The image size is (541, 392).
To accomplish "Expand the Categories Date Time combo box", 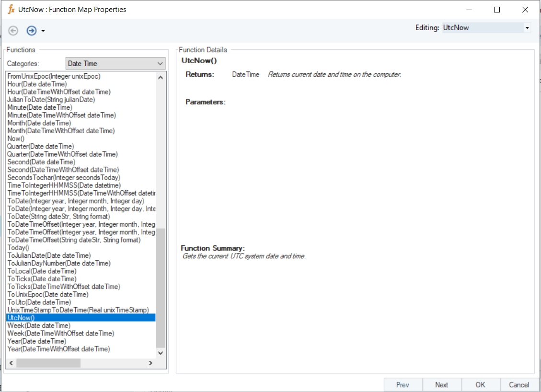I will (x=160, y=63).
